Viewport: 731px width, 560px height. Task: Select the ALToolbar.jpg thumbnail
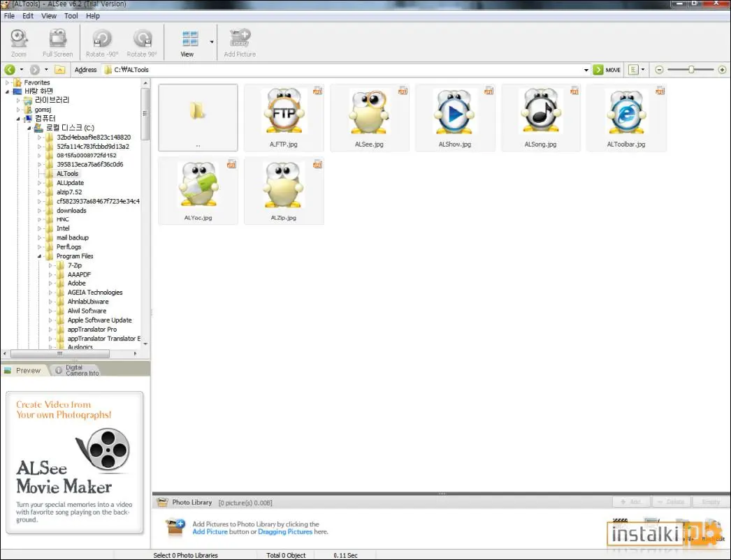[627, 117]
